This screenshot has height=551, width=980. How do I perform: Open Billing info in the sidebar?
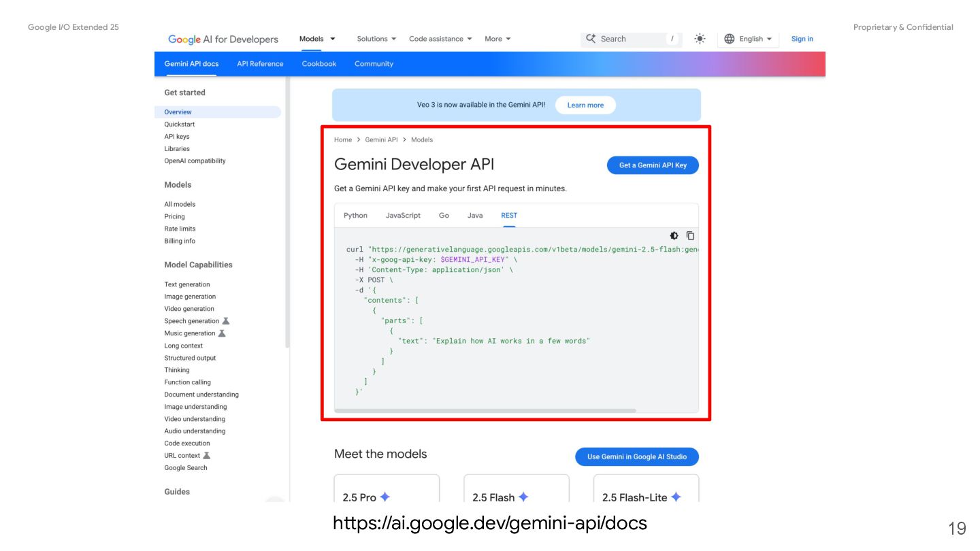(x=180, y=241)
